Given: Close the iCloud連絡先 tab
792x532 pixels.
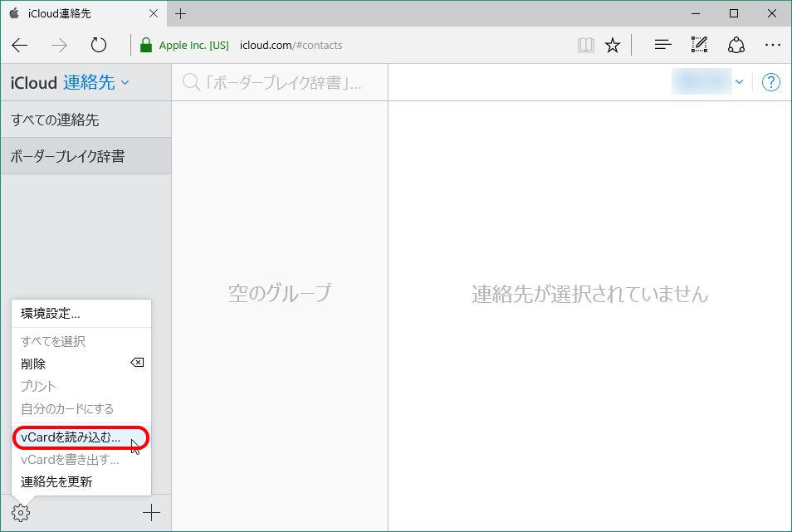Looking at the screenshot, I should [154, 13].
